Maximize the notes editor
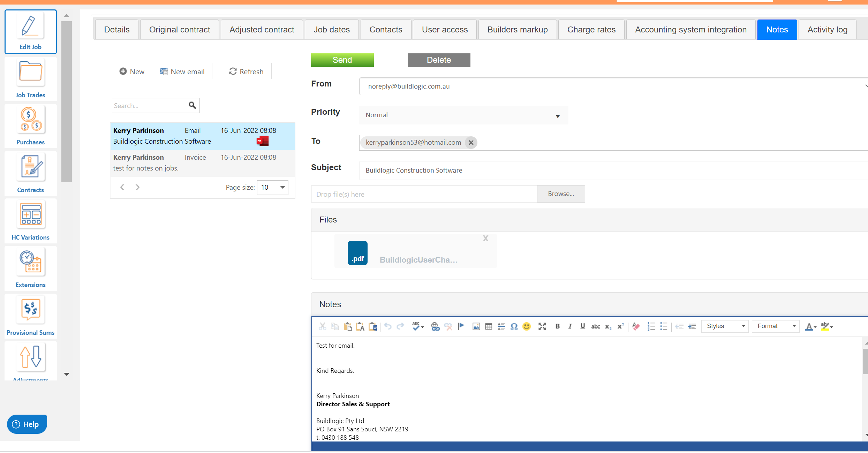 click(x=542, y=326)
